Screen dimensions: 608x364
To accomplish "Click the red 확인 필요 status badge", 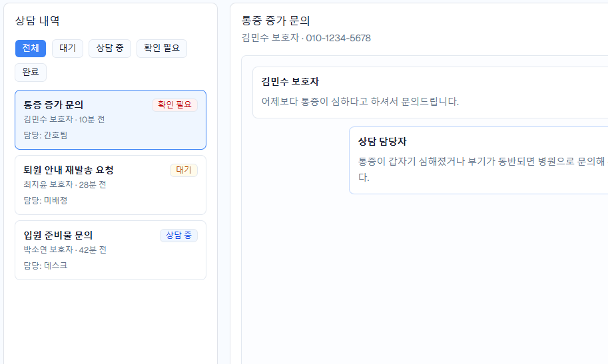I will [175, 105].
